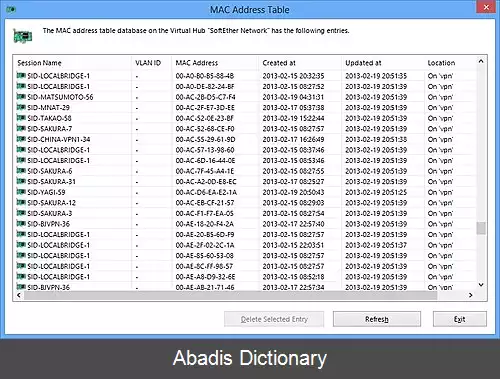Click VLAN ID dash in SID-YAGI-59 row

tap(137, 193)
